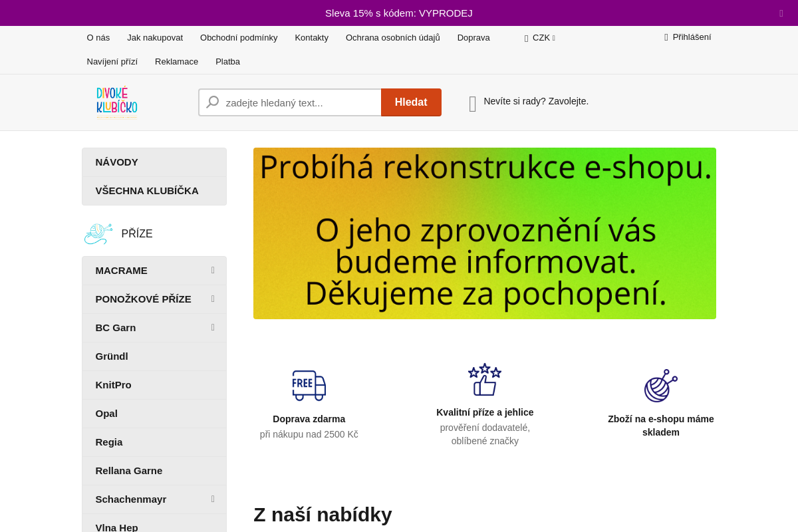
Task: Click the Přihlášení login link
Action: pos(692,37)
